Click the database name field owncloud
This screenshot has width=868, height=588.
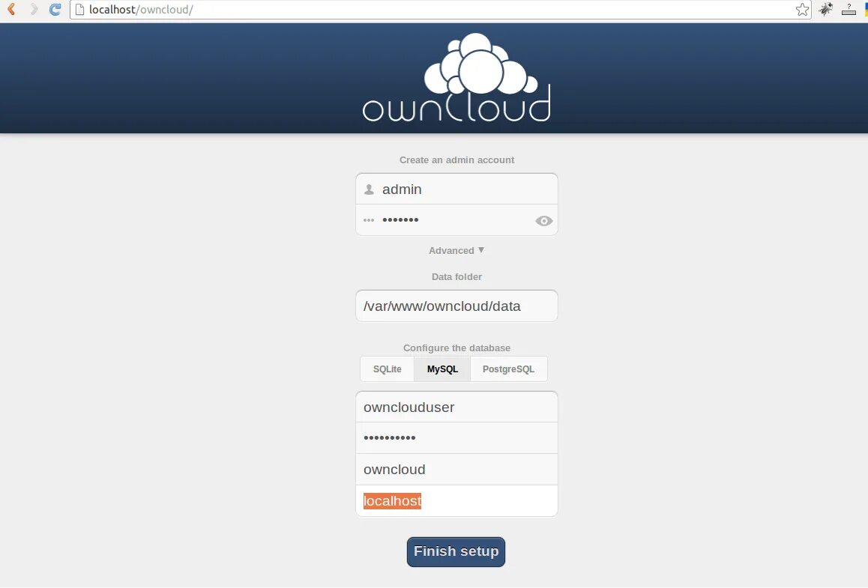[x=456, y=470]
